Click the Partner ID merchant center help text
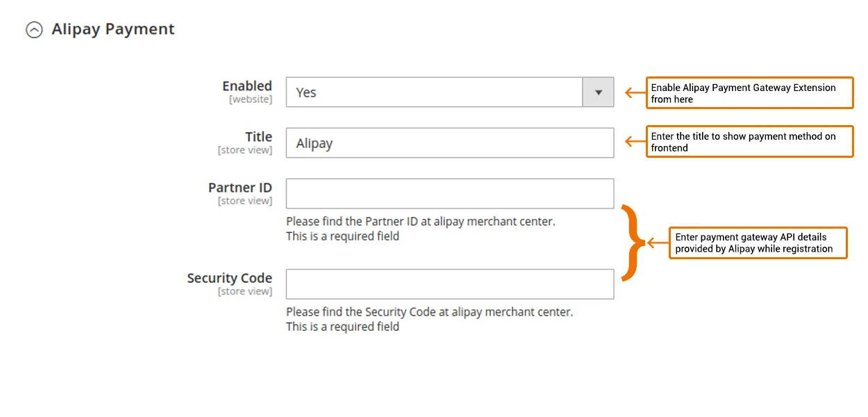Viewport: 868px width, 417px height. (420, 222)
